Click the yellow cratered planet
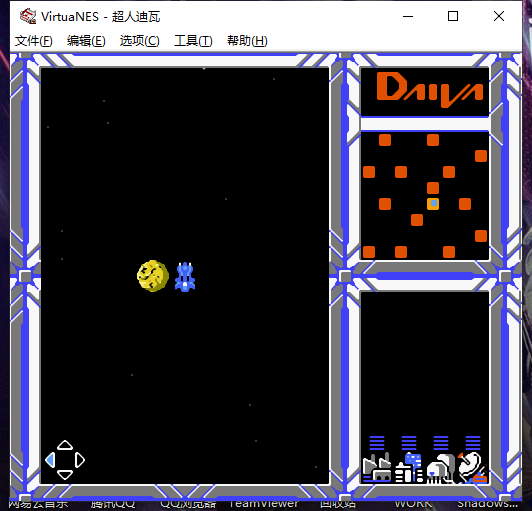This screenshot has width=532, height=511. point(153,276)
